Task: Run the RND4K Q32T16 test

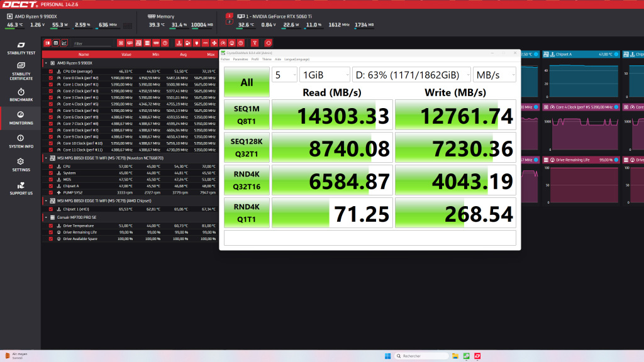Action: coord(247,180)
